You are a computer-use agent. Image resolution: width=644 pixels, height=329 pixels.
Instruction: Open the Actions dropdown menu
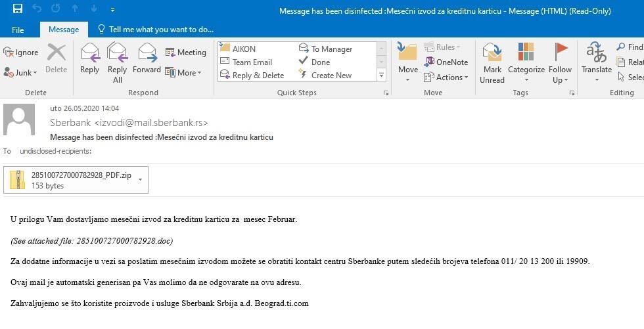pos(446,77)
